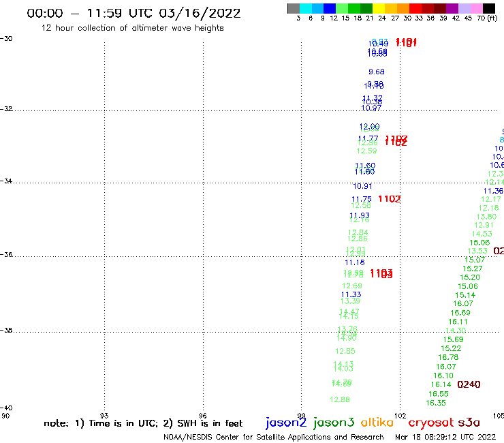Select the orange "altika" label
504x443 pixels.
(377, 423)
